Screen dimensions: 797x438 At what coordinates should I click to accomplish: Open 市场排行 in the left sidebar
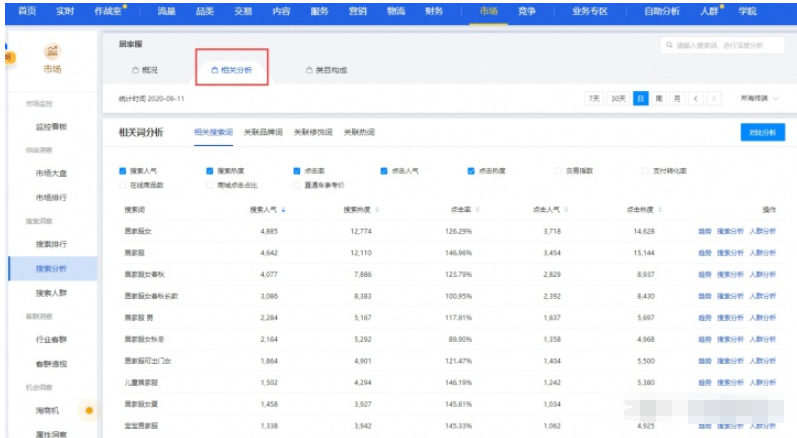coord(51,197)
